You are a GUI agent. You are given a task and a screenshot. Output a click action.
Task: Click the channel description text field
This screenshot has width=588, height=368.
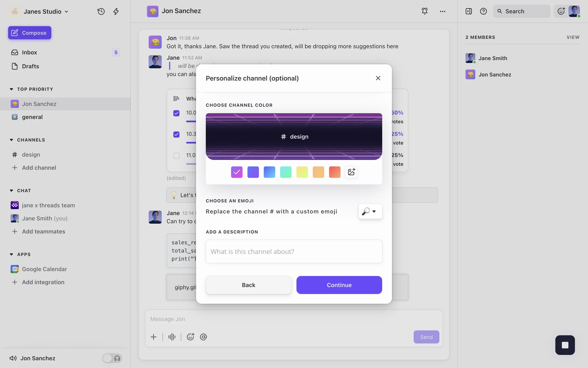(x=294, y=251)
